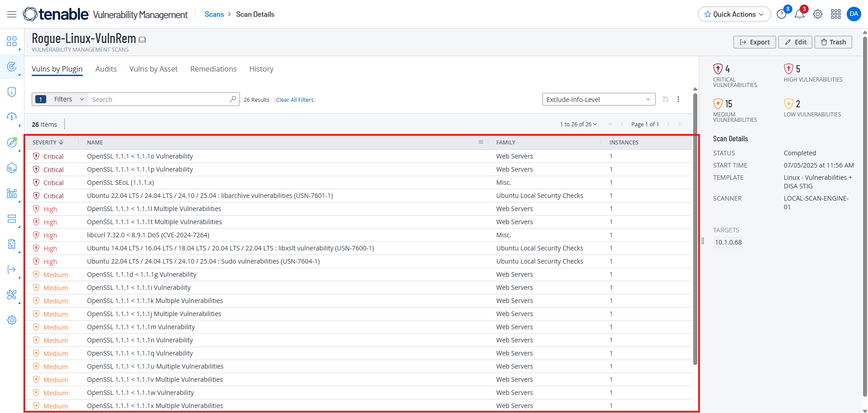Click the scan name copy icon
The image size is (868, 413).
142,40
